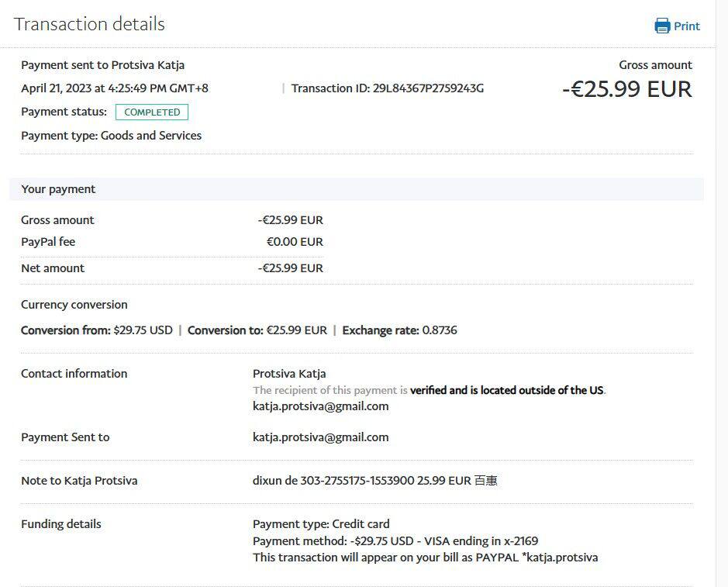Click the April 21, 2023 transaction date
The height and width of the screenshot is (587, 728).
click(114, 88)
